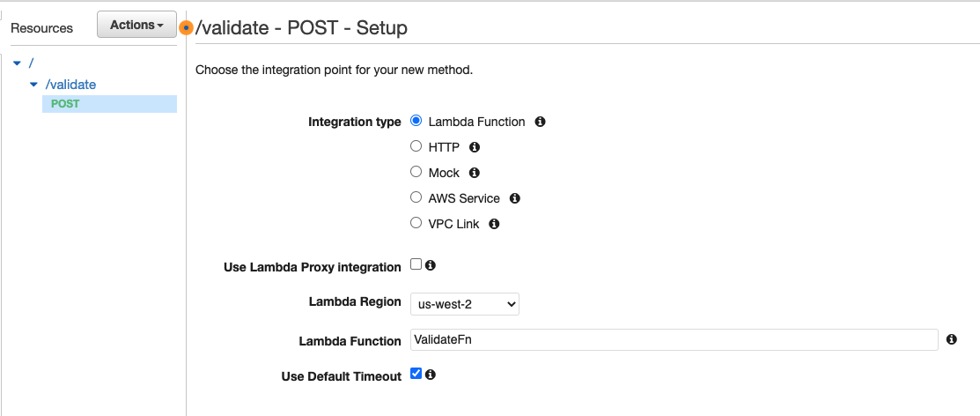Select the POST method in resource tree
The image size is (980, 416).
point(65,104)
